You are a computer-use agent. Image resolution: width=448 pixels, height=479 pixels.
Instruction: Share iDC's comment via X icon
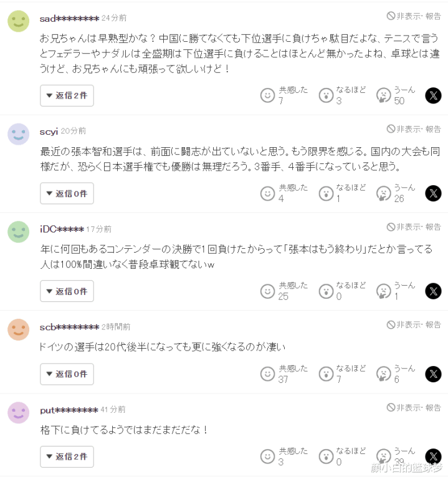pyautogui.click(x=433, y=291)
